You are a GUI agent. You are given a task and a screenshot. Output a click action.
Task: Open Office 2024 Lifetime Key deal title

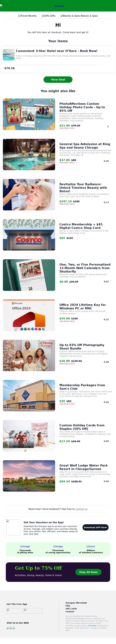83,306
